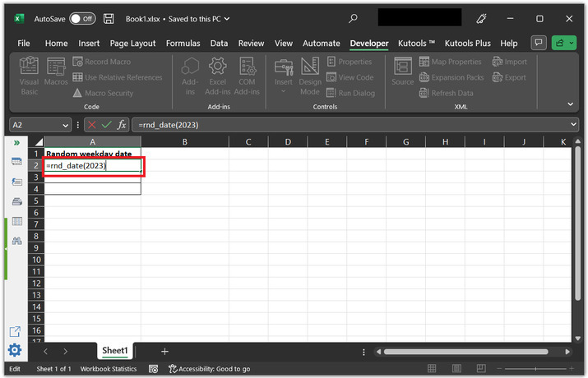Open COM Add-ins manager

[x=247, y=76]
